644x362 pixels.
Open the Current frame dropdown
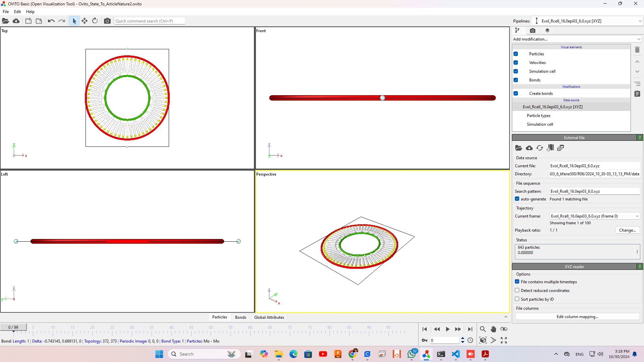click(595, 216)
